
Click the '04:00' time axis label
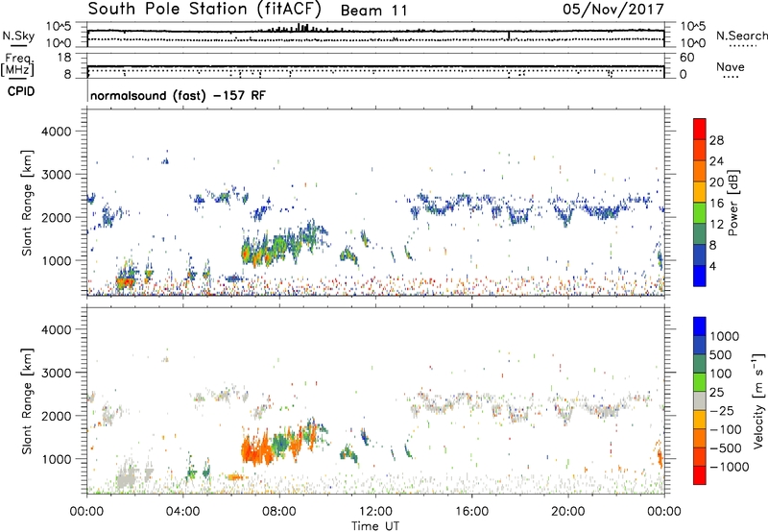pos(182,512)
